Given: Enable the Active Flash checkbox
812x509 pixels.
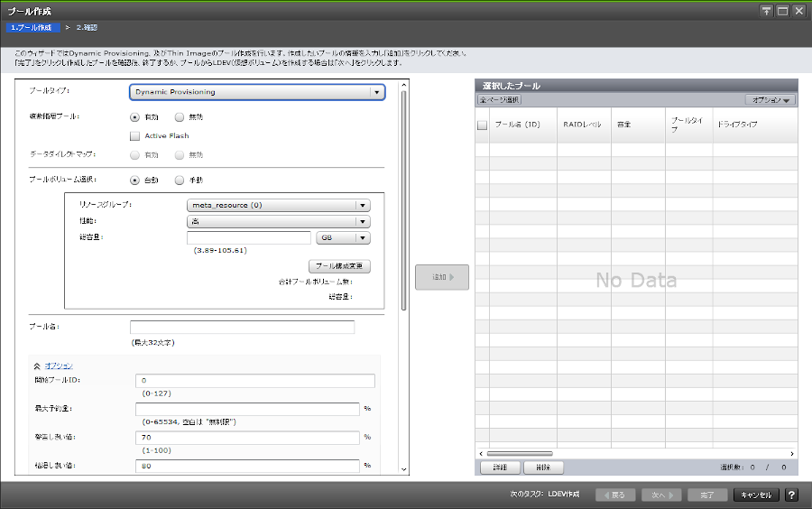Looking at the screenshot, I should [135, 135].
